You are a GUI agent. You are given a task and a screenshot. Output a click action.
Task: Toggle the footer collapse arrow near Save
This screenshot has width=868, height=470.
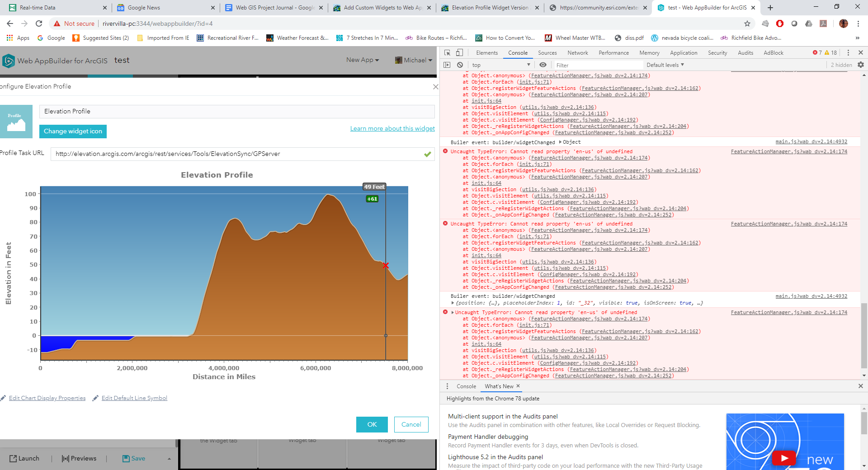[x=169, y=458]
